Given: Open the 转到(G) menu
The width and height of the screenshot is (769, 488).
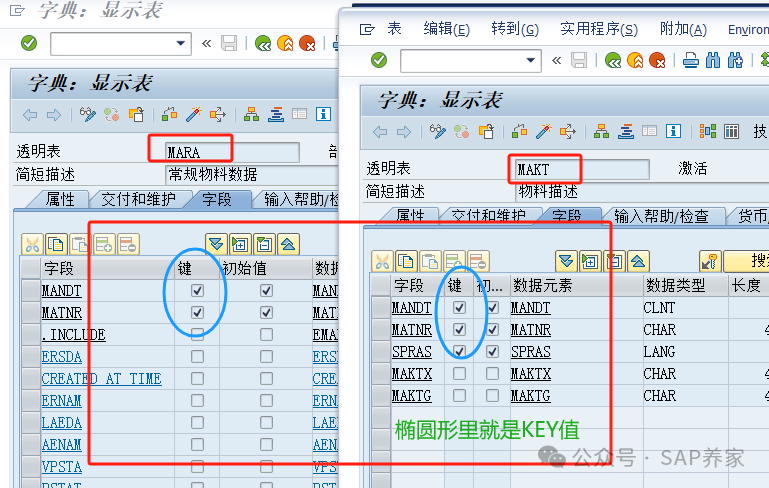Looking at the screenshot, I should [515, 29].
